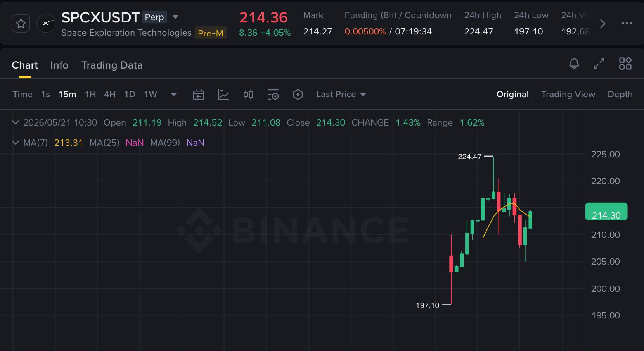The height and width of the screenshot is (351, 644).
Task: Open the hexagon chart settings icon
Action: (x=298, y=95)
